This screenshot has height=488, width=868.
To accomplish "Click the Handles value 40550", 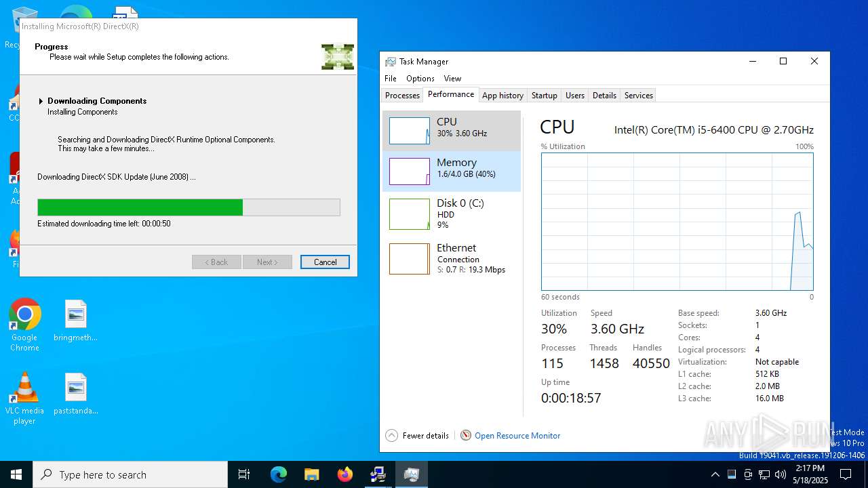I will click(651, 363).
